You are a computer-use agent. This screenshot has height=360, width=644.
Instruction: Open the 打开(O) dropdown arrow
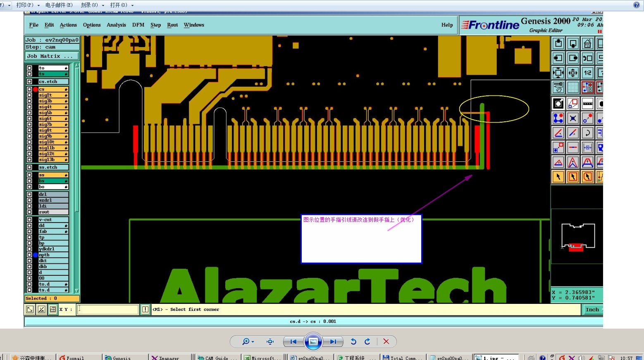tap(132, 5)
